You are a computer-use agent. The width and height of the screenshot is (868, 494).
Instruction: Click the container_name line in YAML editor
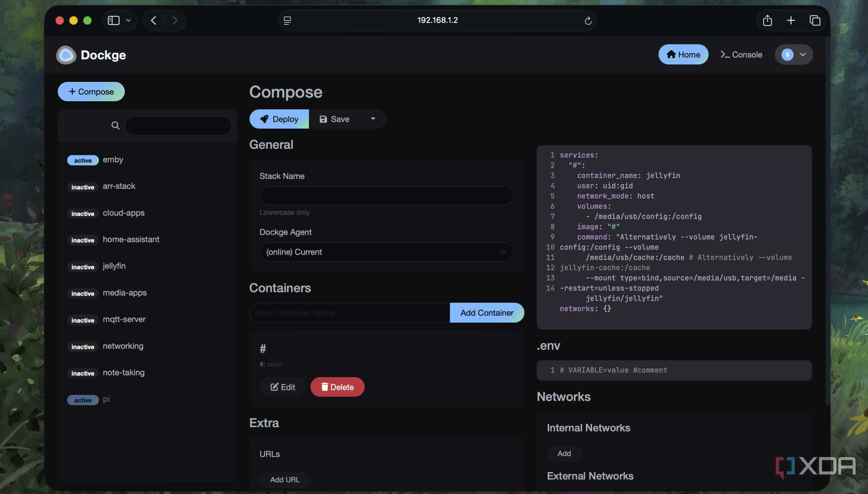628,175
